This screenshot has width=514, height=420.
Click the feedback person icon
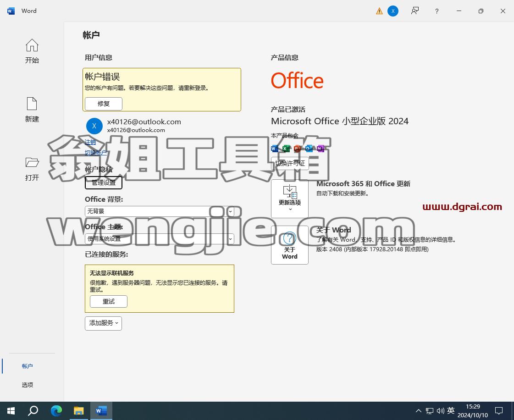(x=415, y=11)
